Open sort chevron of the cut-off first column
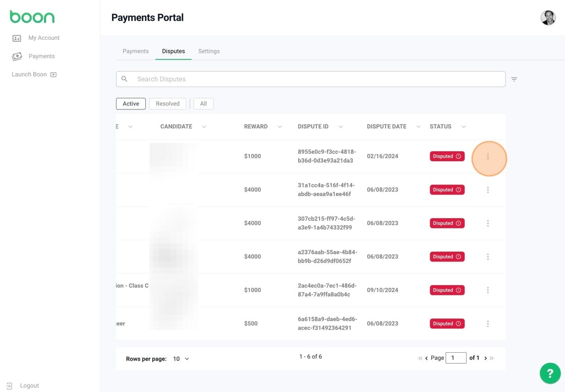 (131, 126)
